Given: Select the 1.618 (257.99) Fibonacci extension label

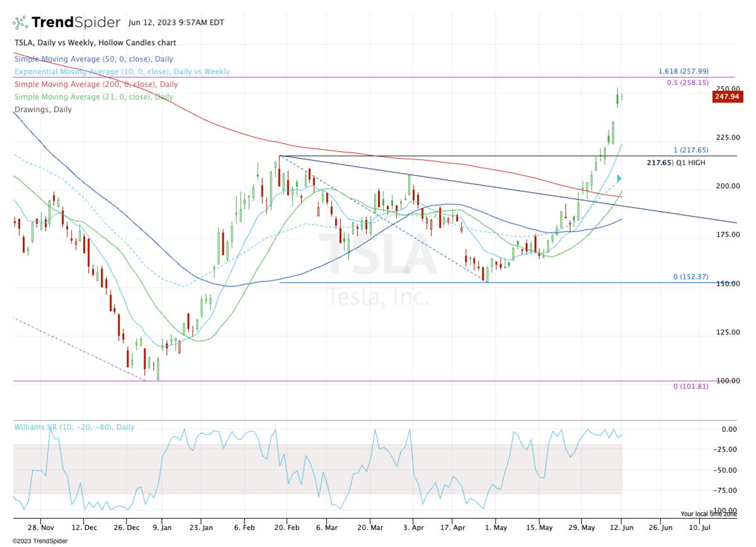Looking at the screenshot, I should point(682,72).
